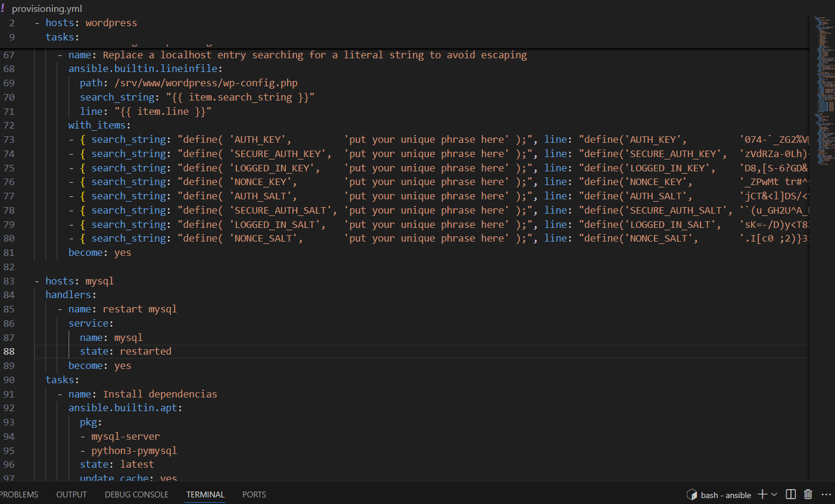Screen dimensions: 835x504
Task: Click 'state: latest' on line 96
Action: tap(117, 464)
